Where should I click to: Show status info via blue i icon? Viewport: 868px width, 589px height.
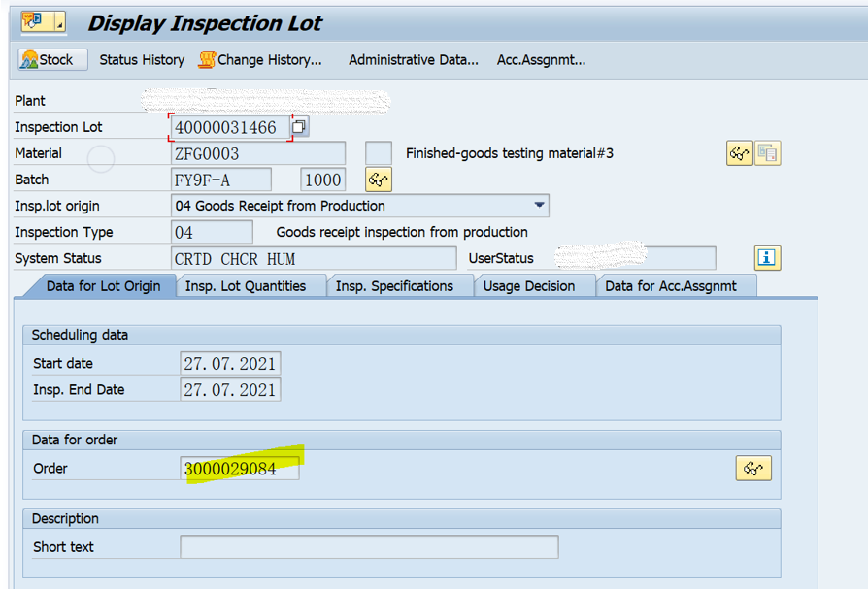click(767, 258)
